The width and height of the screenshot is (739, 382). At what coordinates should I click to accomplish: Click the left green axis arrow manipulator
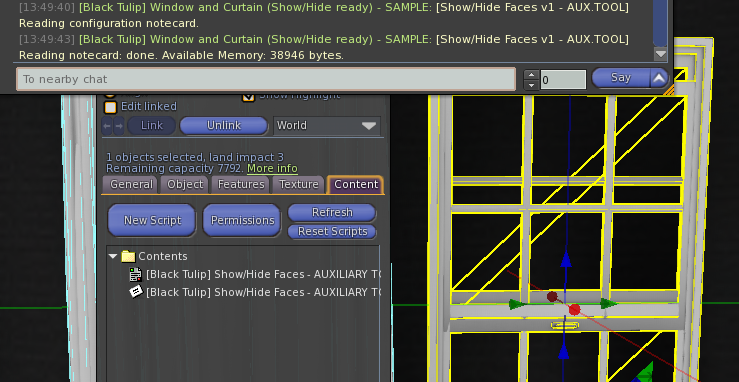(x=517, y=304)
